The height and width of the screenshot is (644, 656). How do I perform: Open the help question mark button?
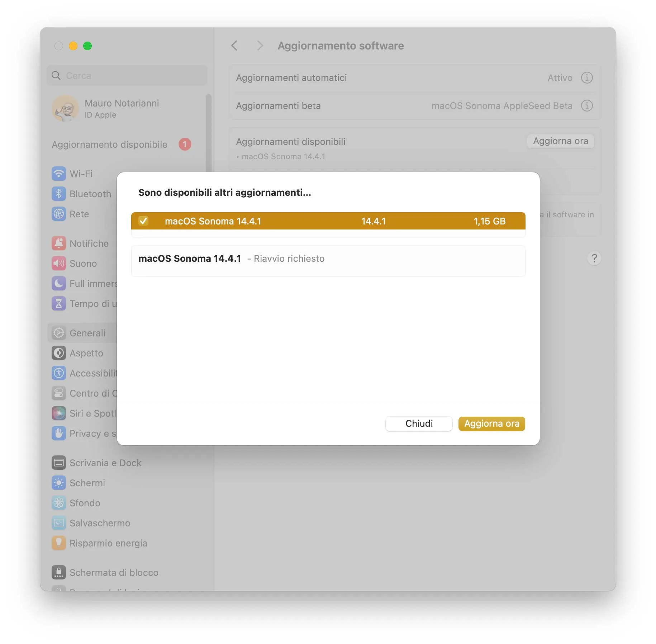click(x=594, y=258)
